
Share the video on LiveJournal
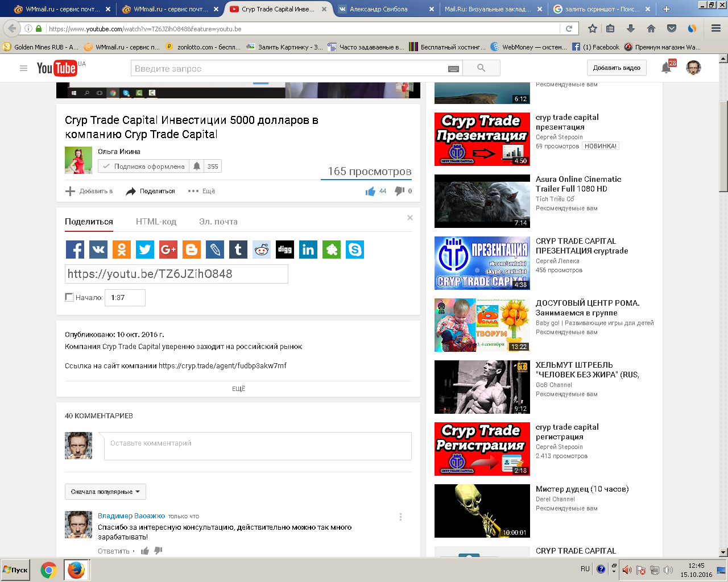[215, 250]
